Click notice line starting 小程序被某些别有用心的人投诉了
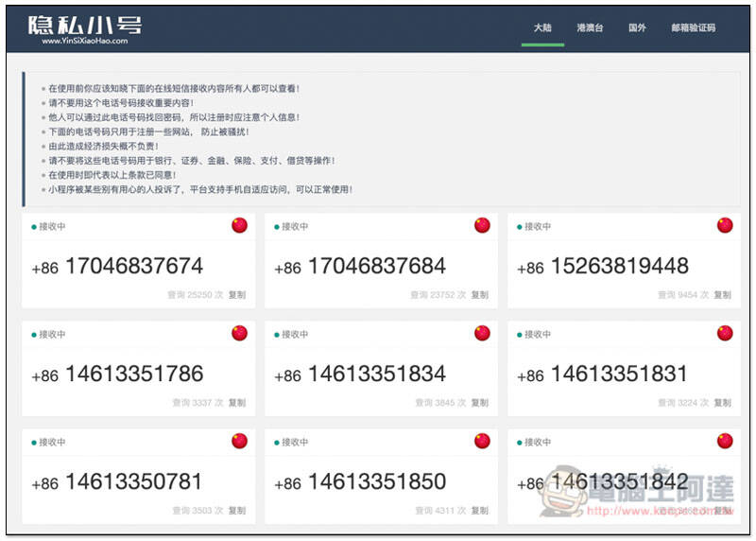This screenshot has width=756, height=541. (x=200, y=189)
